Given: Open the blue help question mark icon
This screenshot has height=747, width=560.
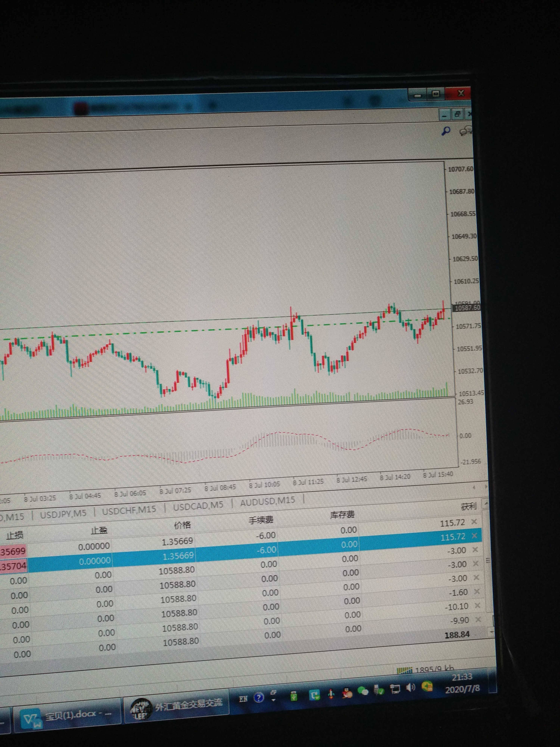Looking at the screenshot, I should point(259,698).
